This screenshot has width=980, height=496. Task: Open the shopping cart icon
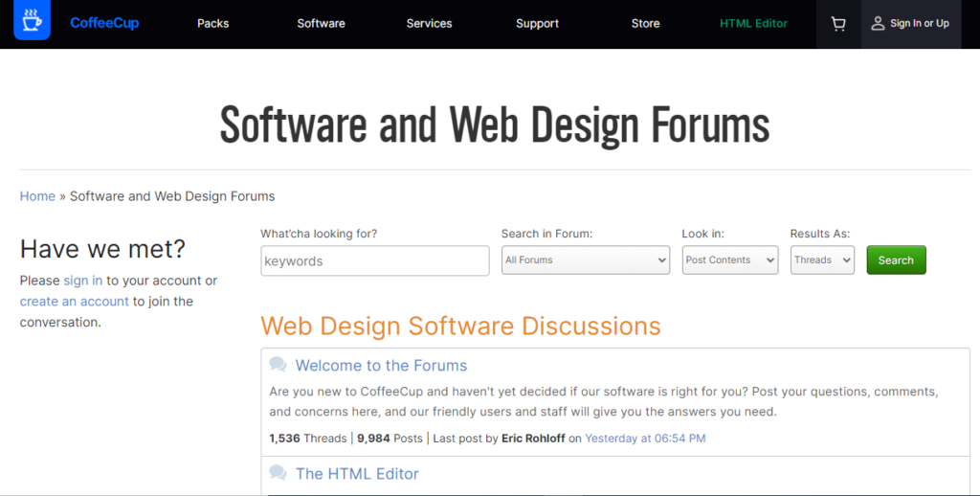(838, 24)
